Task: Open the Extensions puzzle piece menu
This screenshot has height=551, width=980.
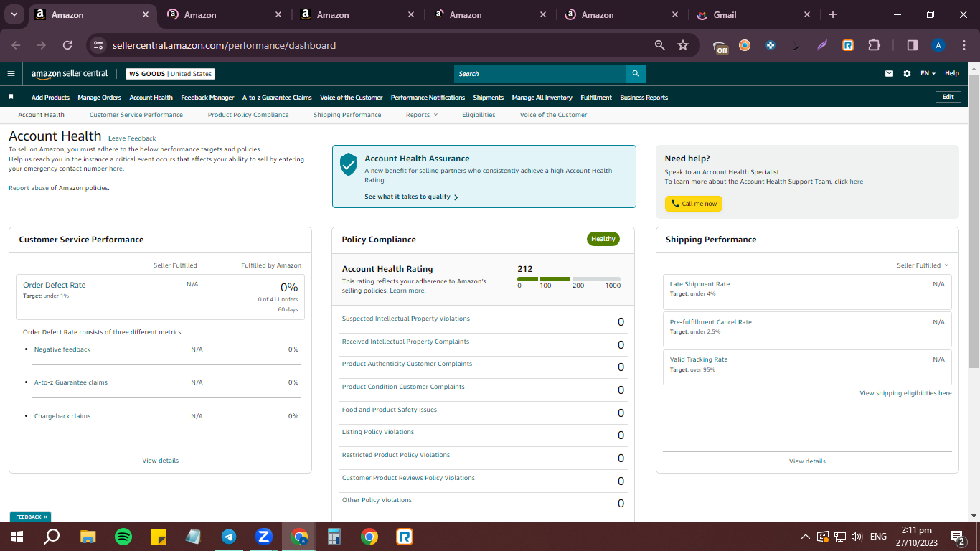Action: (x=874, y=45)
